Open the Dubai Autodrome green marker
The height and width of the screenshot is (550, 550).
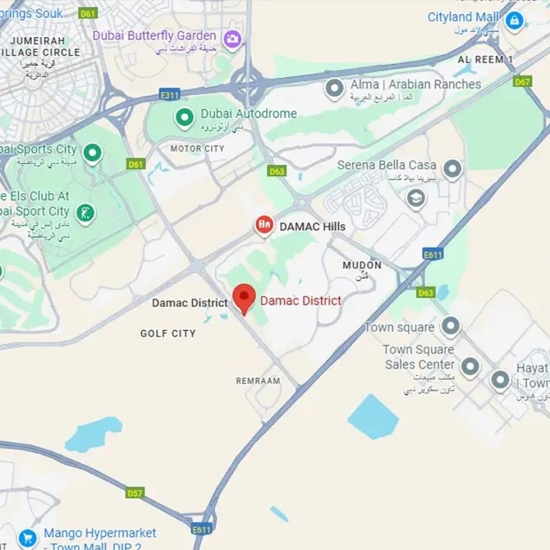tap(185, 118)
